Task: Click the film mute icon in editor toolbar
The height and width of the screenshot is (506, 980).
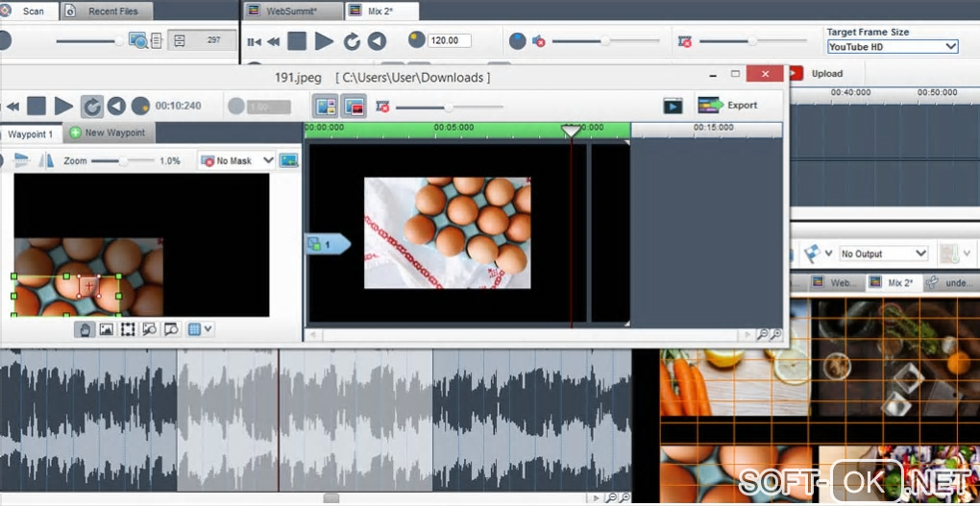Action: (382, 107)
